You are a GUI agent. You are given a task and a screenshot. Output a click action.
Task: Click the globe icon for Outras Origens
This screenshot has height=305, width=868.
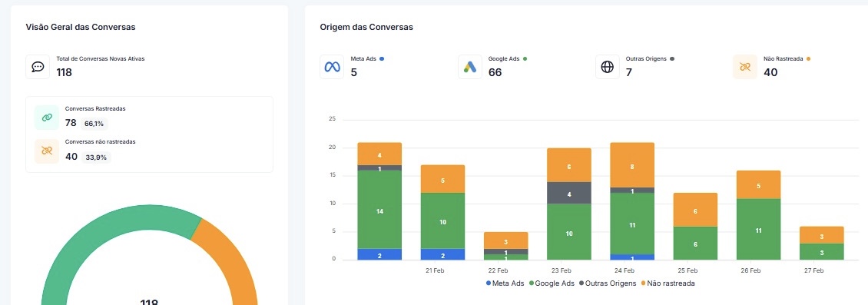click(608, 67)
